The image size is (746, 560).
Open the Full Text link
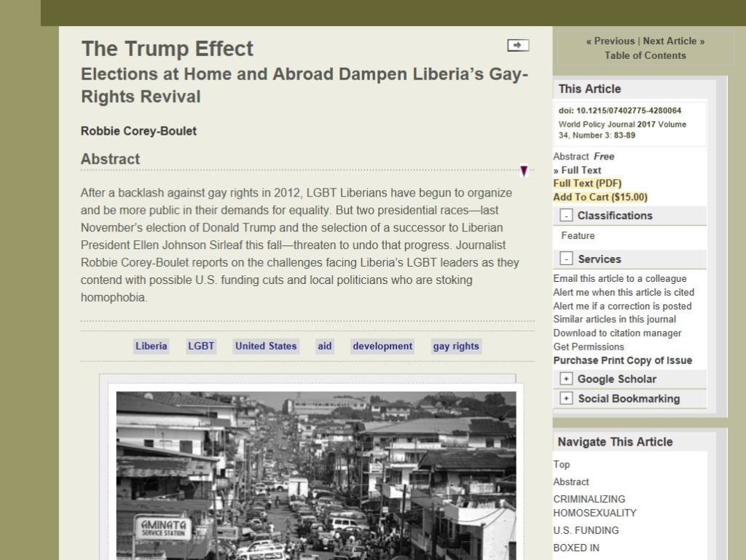click(x=581, y=170)
